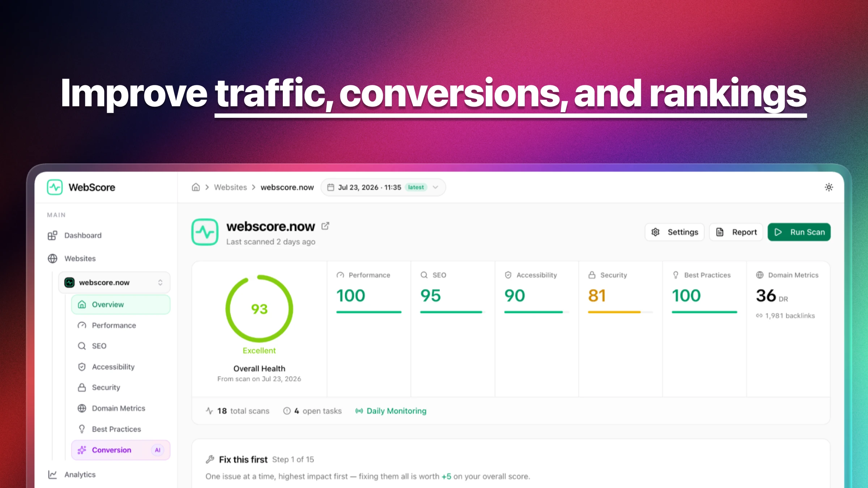This screenshot has height=488, width=868.
Task: Click the Best Practices score 100
Action: pyautogui.click(x=686, y=296)
